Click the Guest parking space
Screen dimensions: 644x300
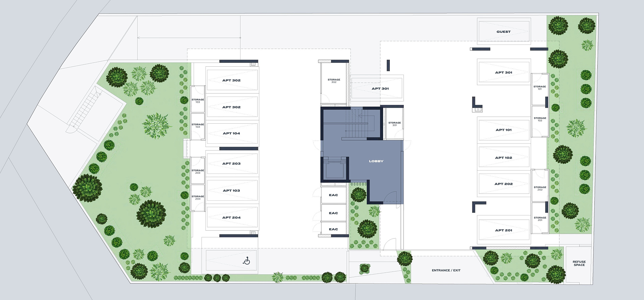503,32
